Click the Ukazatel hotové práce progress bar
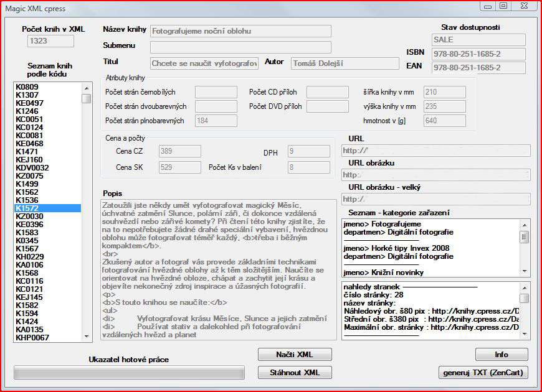The width and height of the screenshot is (542, 392). click(x=129, y=373)
